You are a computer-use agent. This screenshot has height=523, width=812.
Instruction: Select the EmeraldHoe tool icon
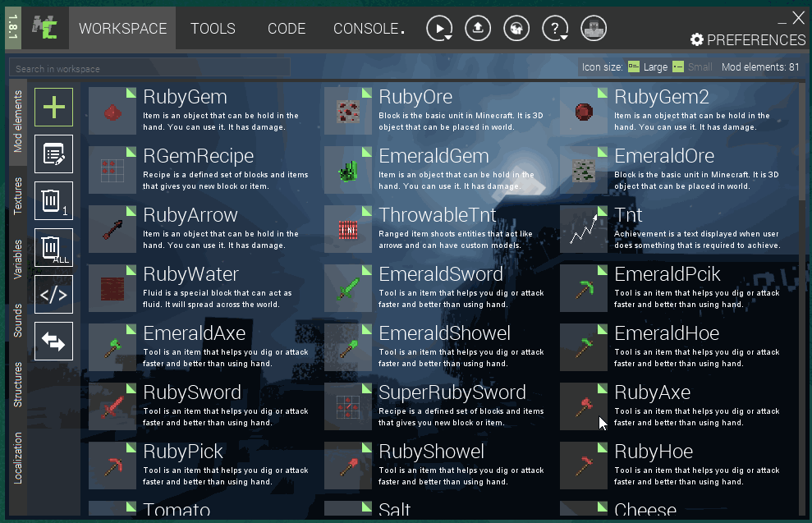click(x=584, y=347)
